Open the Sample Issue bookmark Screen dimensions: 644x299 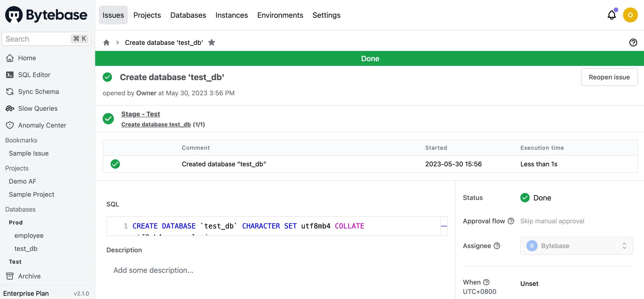pos(28,153)
